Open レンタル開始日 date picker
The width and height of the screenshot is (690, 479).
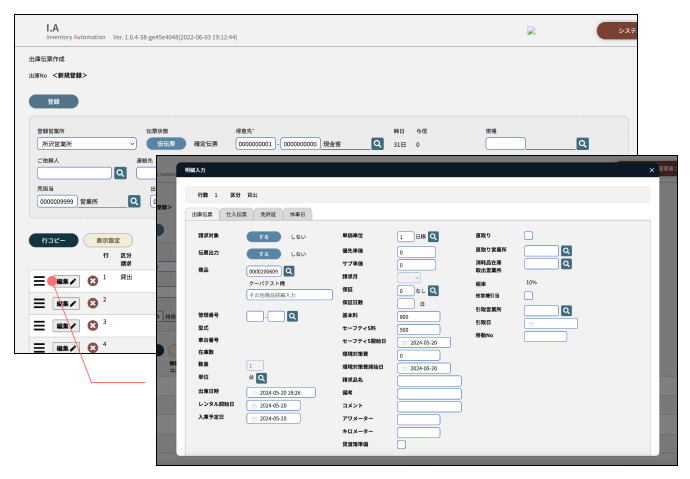point(273,406)
